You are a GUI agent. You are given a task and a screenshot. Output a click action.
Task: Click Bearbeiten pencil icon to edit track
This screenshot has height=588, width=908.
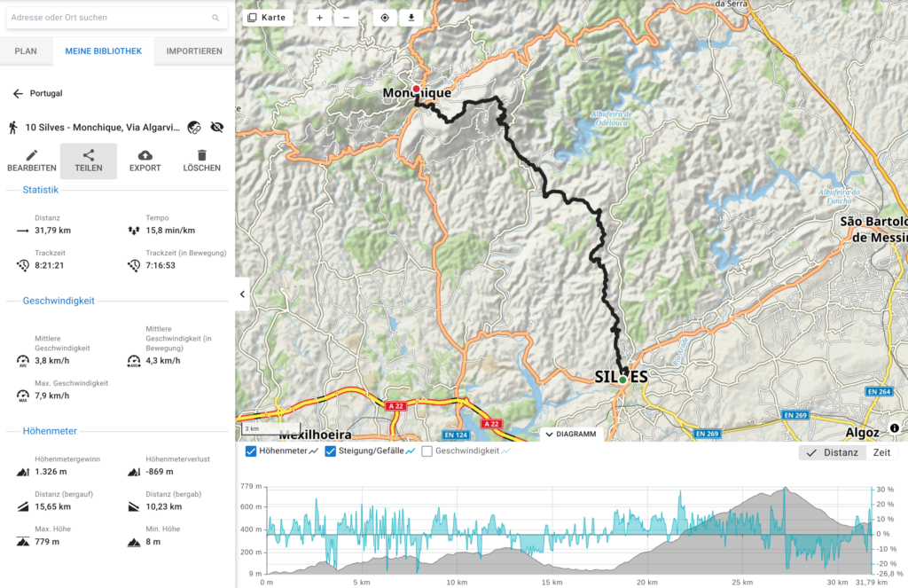pyautogui.click(x=32, y=156)
